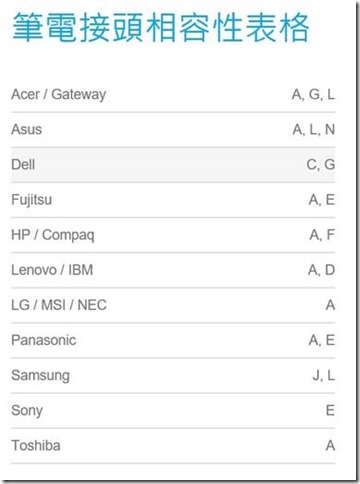360x484 pixels.
Task: Click the page title 筆電接頭相容性表格
Action: coord(161,27)
